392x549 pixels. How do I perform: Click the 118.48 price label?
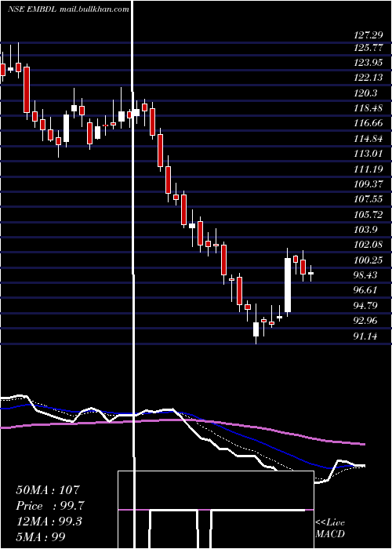pos(368,108)
